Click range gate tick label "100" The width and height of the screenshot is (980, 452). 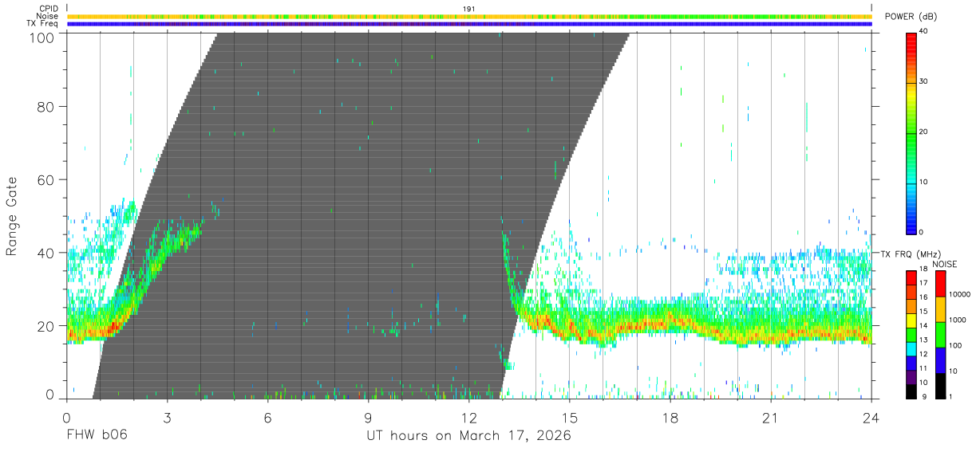pos(42,37)
